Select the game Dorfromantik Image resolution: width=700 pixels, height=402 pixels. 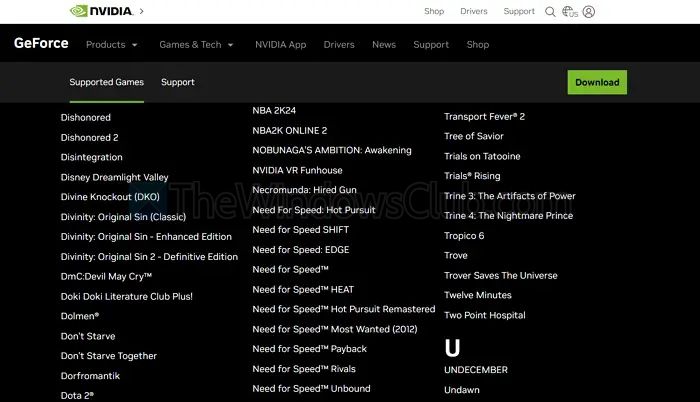(x=90, y=376)
